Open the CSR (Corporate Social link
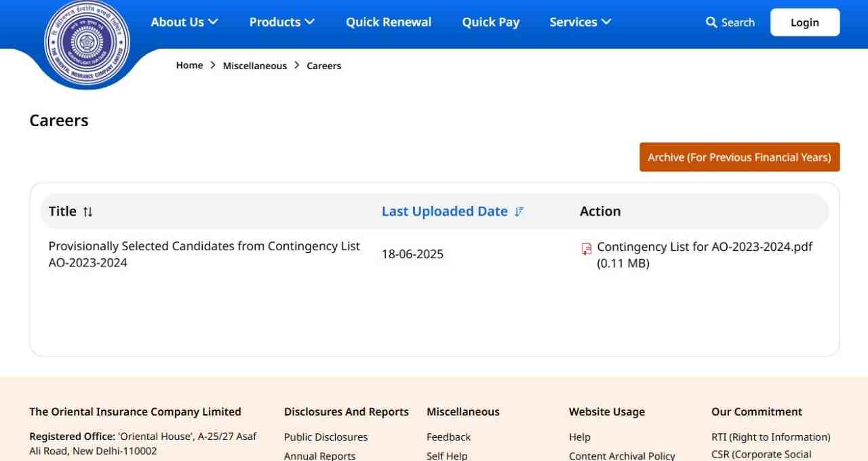Image resolution: width=868 pixels, height=461 pixels. tap(762, 455)
